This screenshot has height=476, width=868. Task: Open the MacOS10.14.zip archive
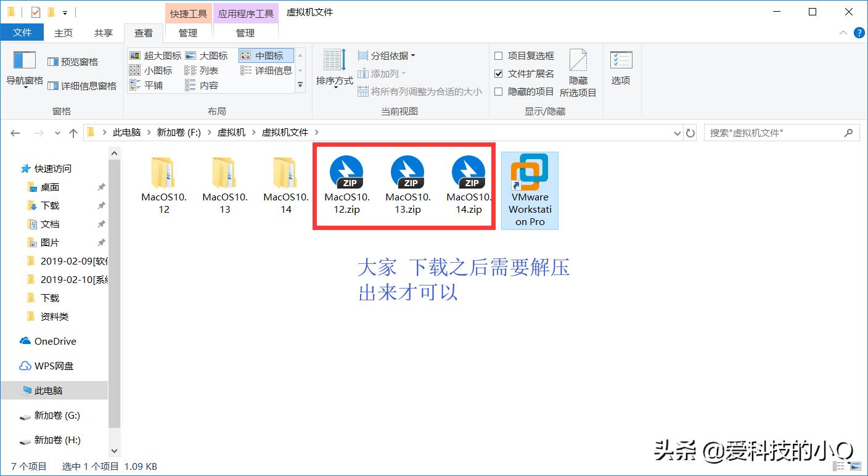(x=469, y=173)
